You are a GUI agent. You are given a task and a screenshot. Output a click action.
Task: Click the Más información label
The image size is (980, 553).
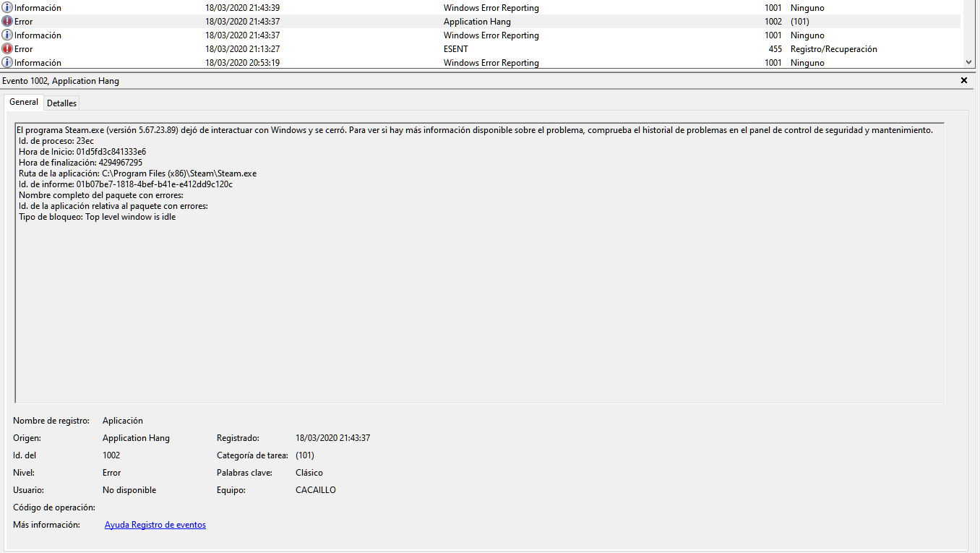coord(46,525)
